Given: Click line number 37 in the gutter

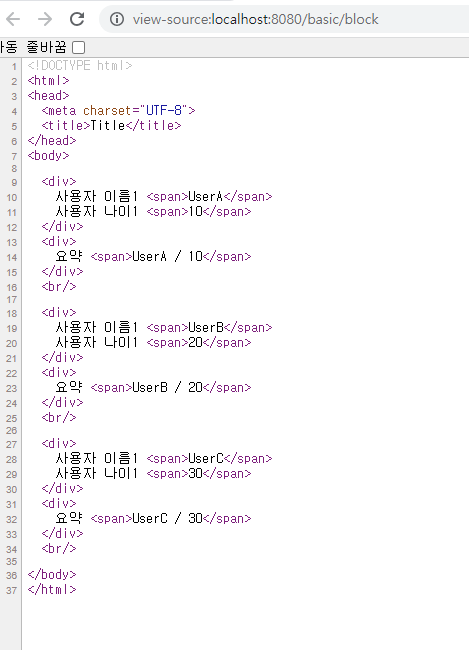Looking at the screenshot, I should point(12,590).
